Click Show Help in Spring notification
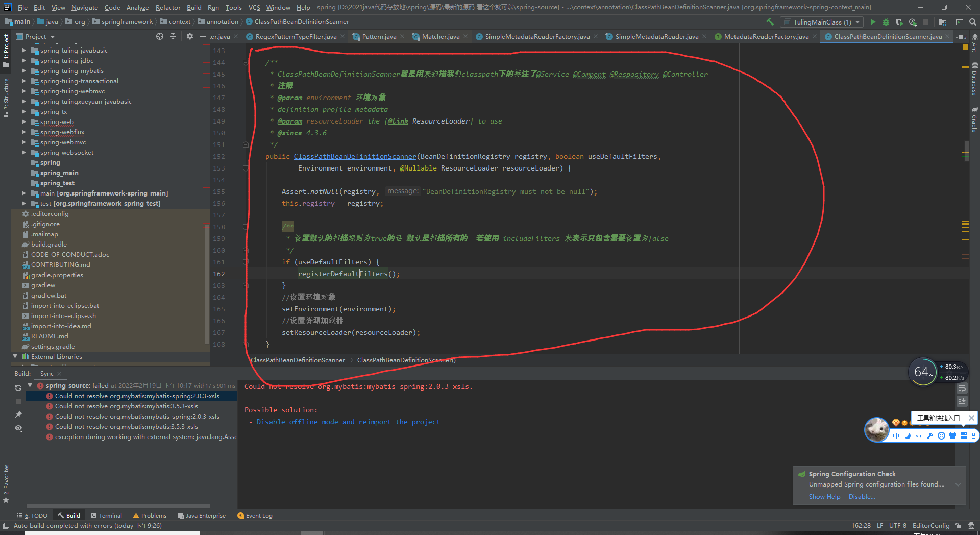This screenshot has width=980, height=535. tap(824, 497)
